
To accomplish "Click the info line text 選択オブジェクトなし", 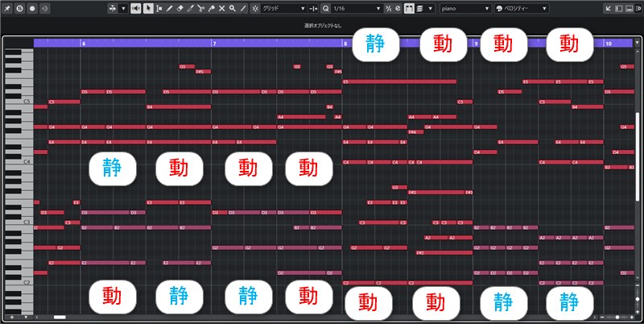I will (323, 26).
